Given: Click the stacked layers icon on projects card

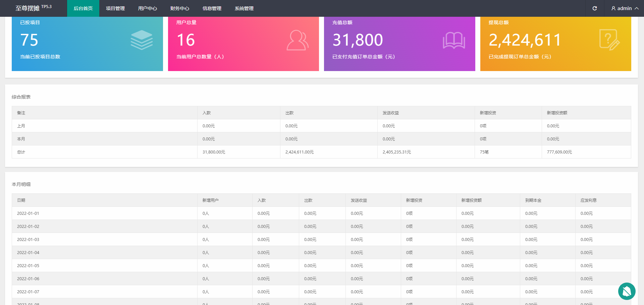Looking at the screenshot, I should (142, 40).
